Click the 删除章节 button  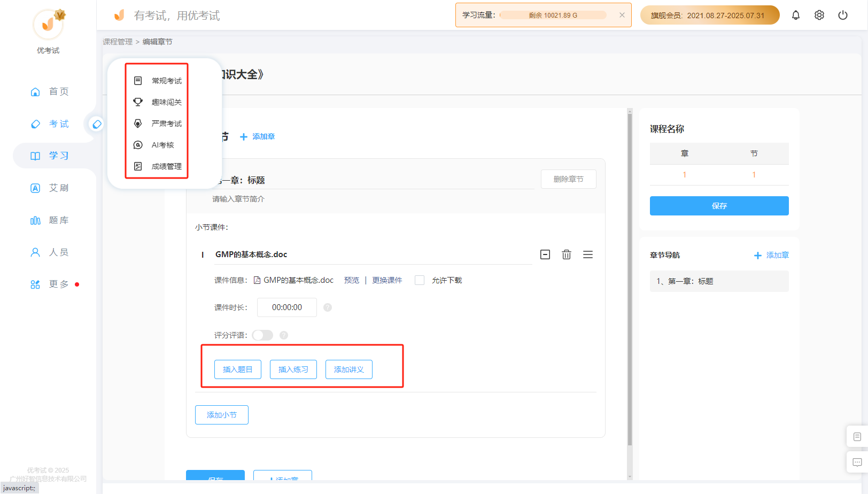(568, 179)
